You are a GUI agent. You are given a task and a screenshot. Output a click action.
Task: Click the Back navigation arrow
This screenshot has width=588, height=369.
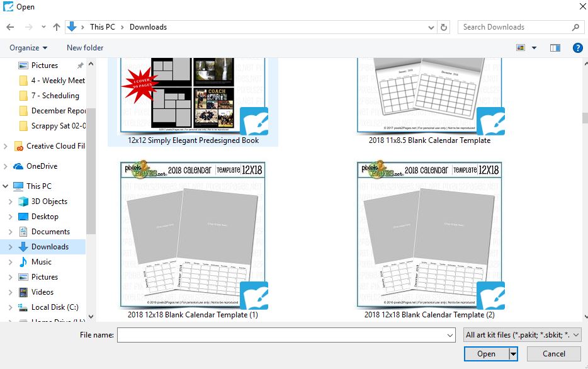click(10, 27)
